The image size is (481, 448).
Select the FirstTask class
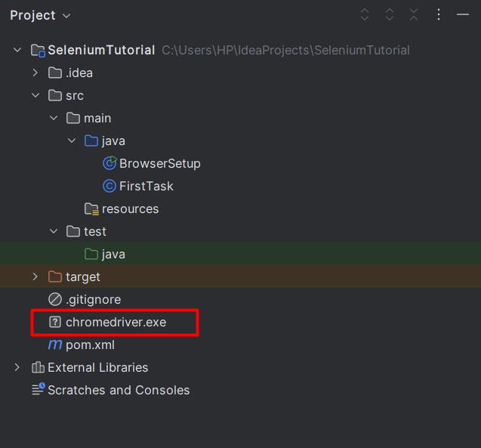[x=146, y=186]
